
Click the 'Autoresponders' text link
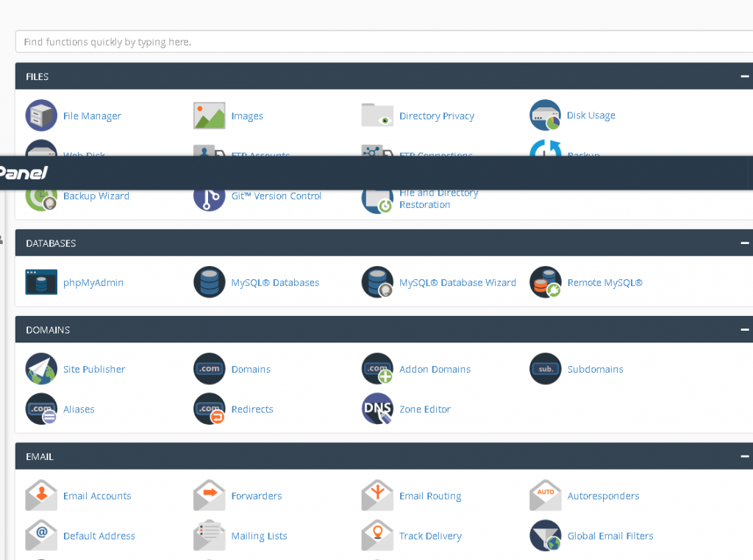coord(603,496)
